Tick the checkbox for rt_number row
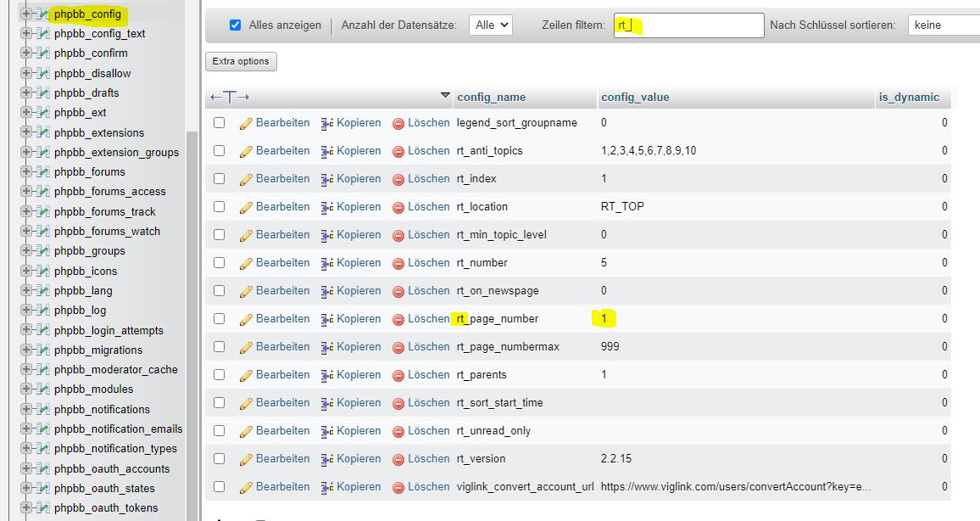This screenshot has height=521, width=980. 220,263
